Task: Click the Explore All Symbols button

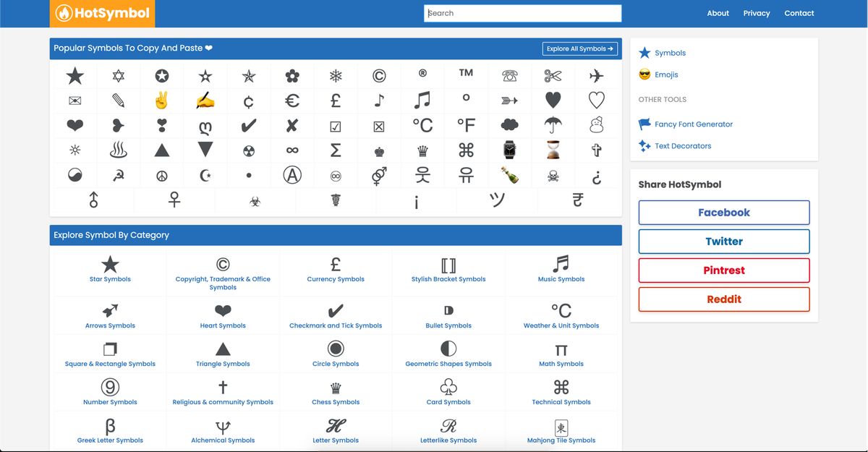Action: click(x=579, y=48)
